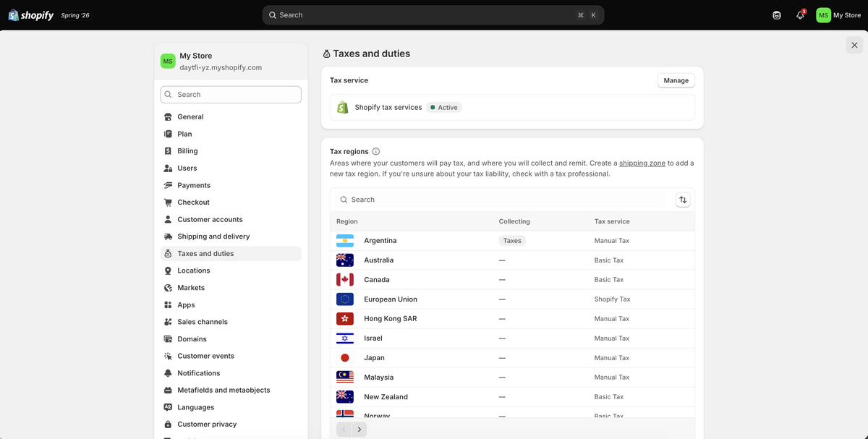Click the Plan icon in sidebar

168,134
